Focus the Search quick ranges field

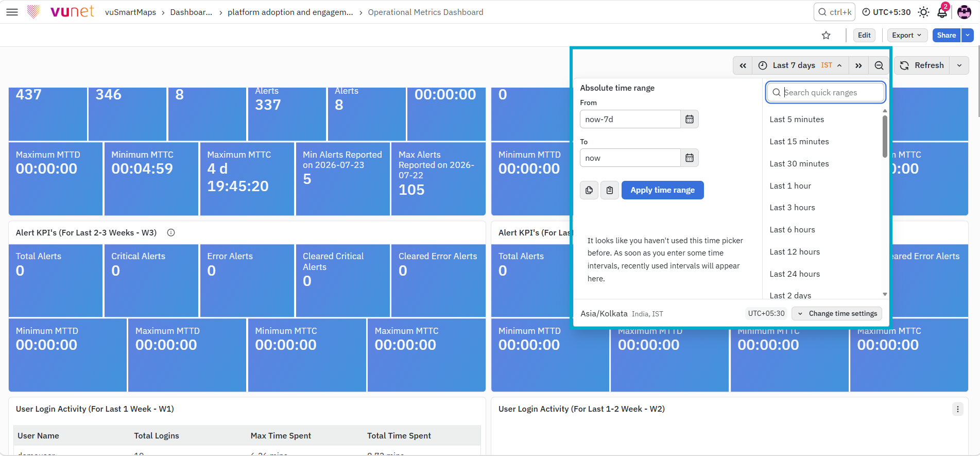point(826,92)
